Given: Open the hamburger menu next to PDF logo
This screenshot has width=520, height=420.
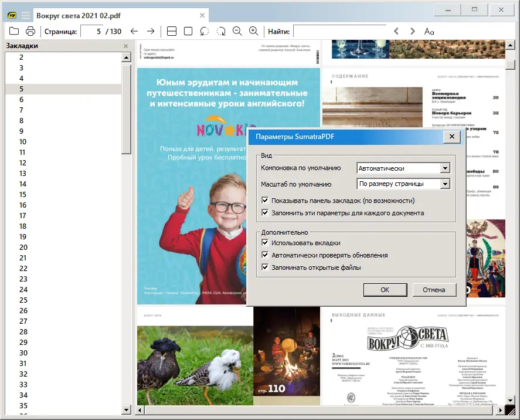Looking at the screenshot, I should click(26, 15).
